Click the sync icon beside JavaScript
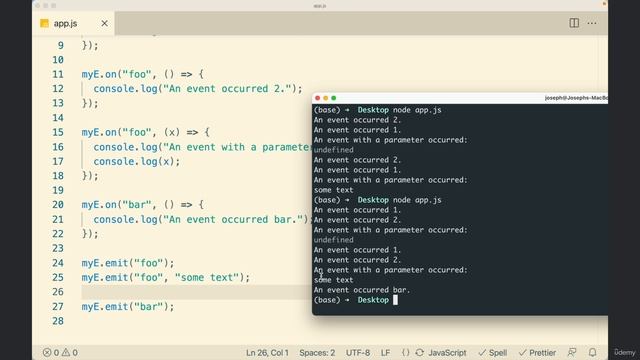Screen dimensions: 640x360 [420, 353]
